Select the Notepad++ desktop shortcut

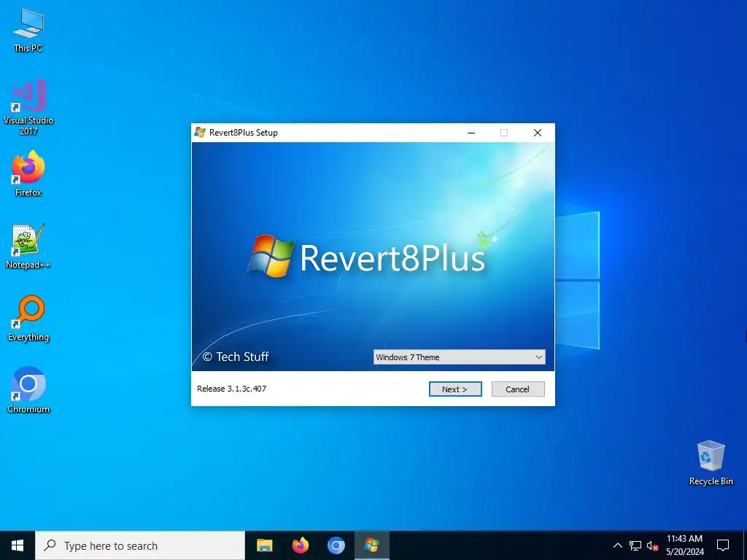(x=28, y=246)
